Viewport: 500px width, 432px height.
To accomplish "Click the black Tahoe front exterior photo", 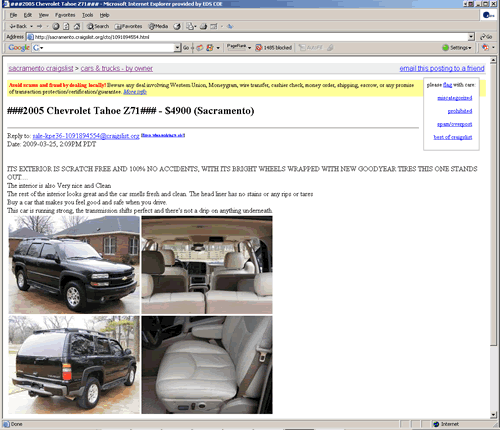I will [74, 265].
